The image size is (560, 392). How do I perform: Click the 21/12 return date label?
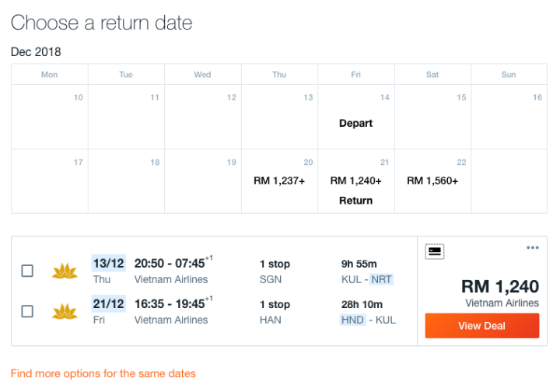click(x=108, y=303)
